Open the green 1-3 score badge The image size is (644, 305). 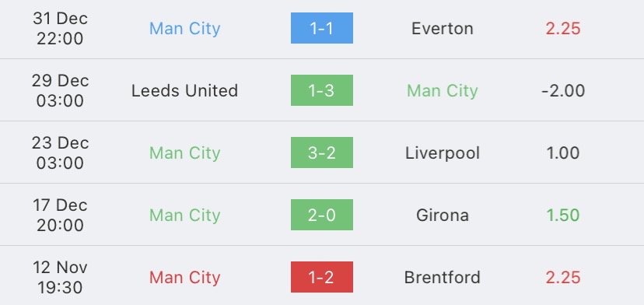pos(321,90)
